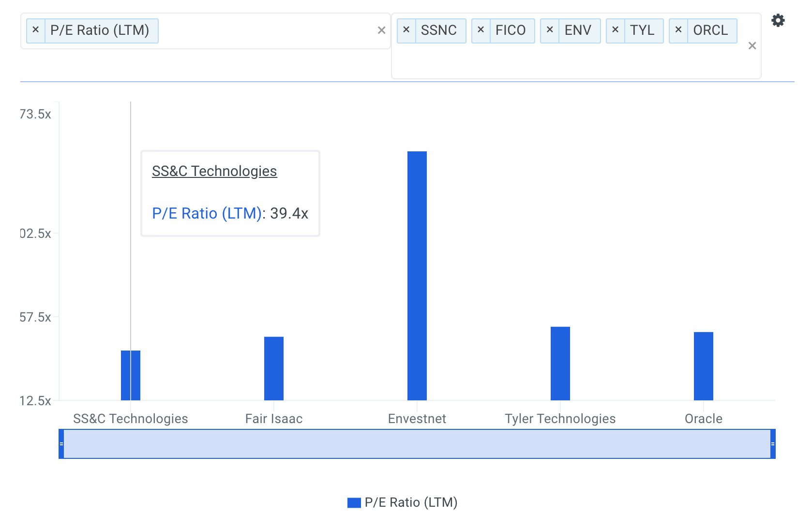
Task: Click the Tyler Technologies axis label
Action: (x=560, y=419)
